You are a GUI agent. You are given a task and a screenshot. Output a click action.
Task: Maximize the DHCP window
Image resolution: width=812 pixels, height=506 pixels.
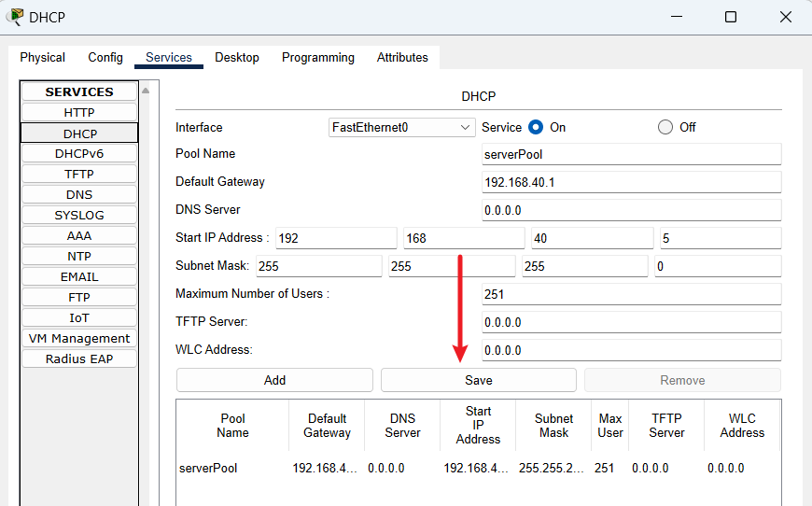(x=731, y=17)
